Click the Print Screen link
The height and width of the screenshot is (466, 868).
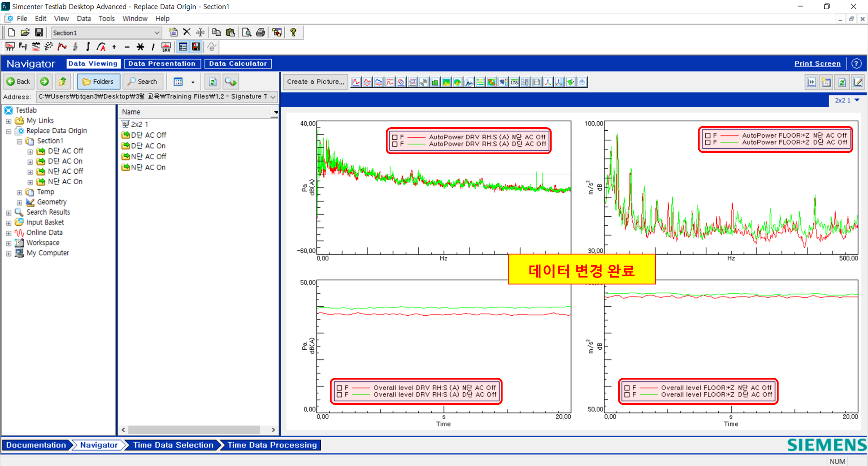click(x=817, y=63)
